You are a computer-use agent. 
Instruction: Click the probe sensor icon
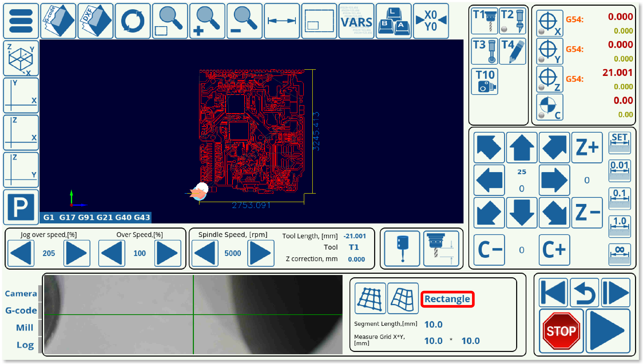coord(402,249)
